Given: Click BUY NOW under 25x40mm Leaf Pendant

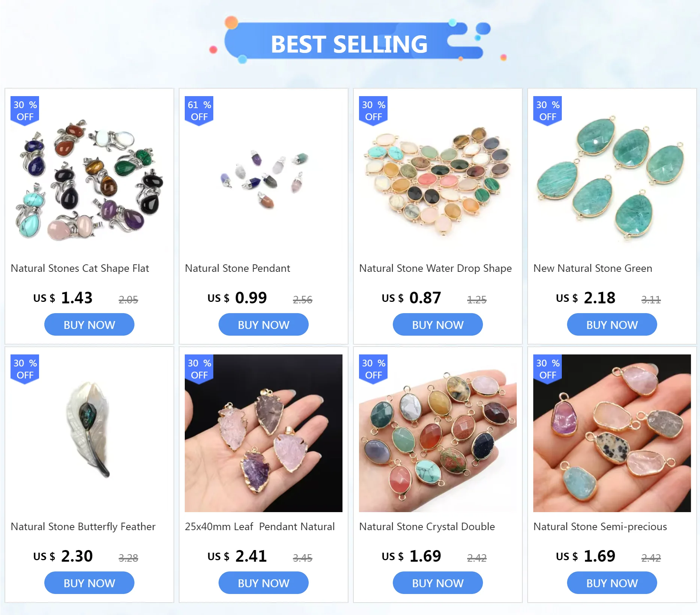Looking at the screenshot, I should point(264,583).
